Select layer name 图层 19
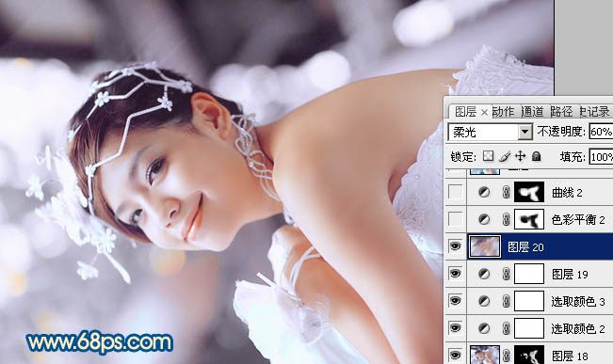This screenshot has height=364, width=613. click(570, 274)
